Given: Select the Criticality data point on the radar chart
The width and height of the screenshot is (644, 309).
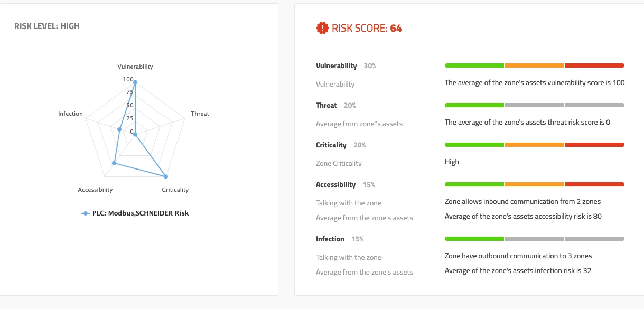Looking at the screenshot, I should pyautogui.click(x=166, y=176).
